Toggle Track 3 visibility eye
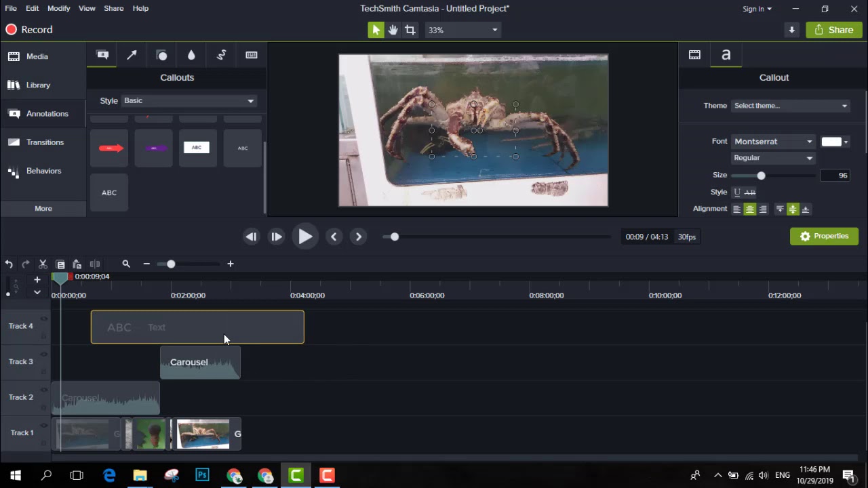Viewport: 868px width, 488px height. (44, 354)
